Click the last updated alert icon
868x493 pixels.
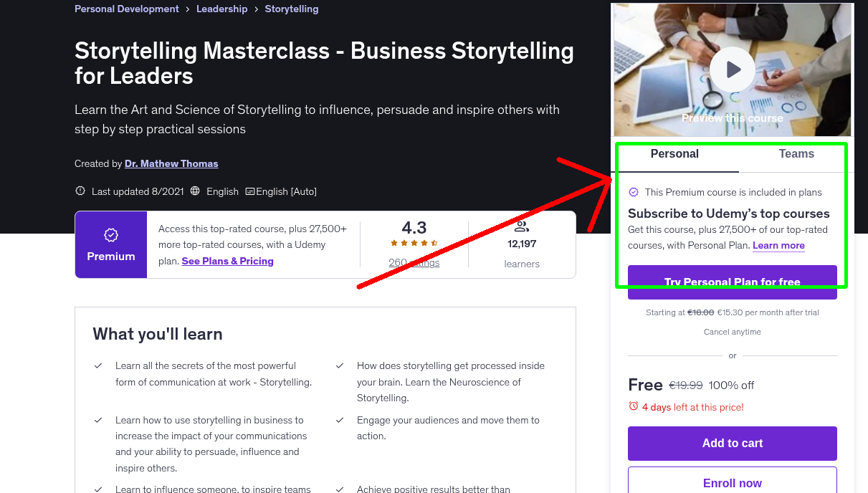pyautogui.click(x=80, y=191)
